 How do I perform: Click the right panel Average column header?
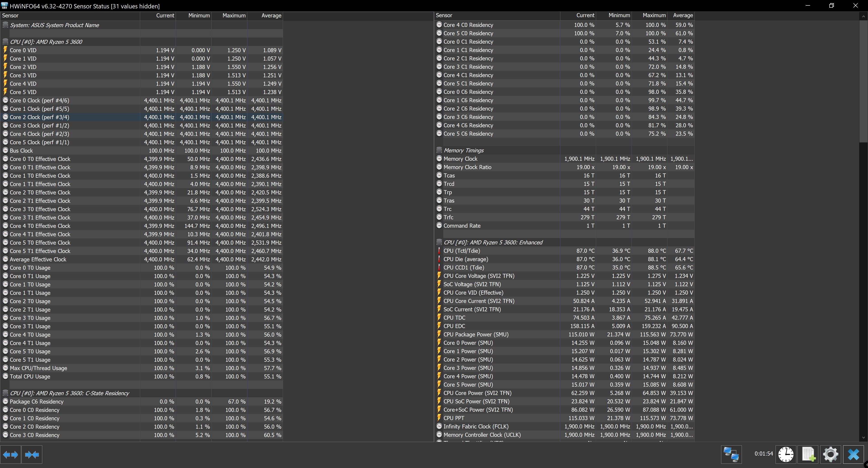(681, 16)
